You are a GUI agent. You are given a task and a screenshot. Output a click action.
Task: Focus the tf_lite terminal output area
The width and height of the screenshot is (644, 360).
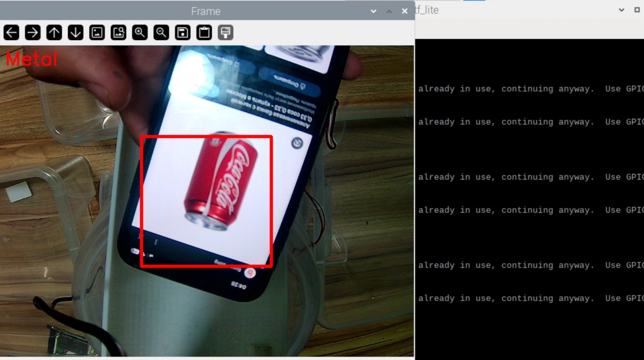tap(530, 199)
